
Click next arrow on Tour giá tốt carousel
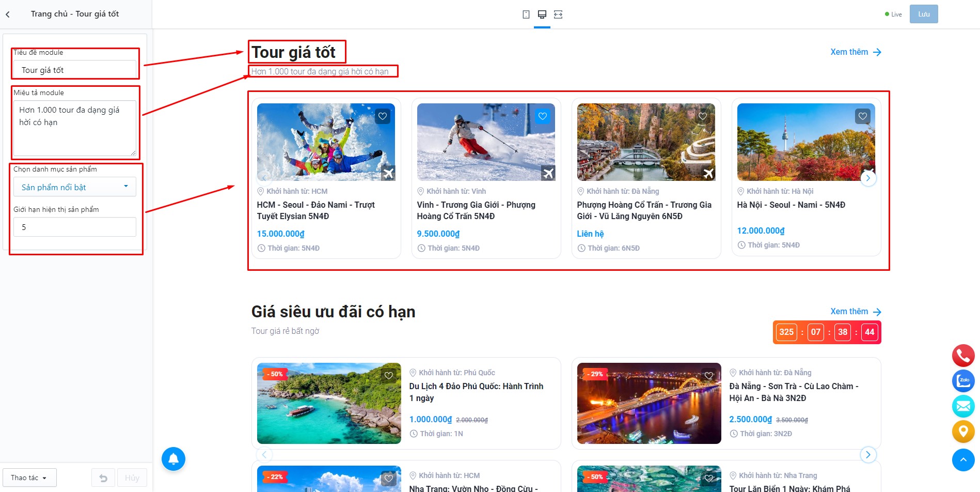pyautogui.click(x=868, y=178)
